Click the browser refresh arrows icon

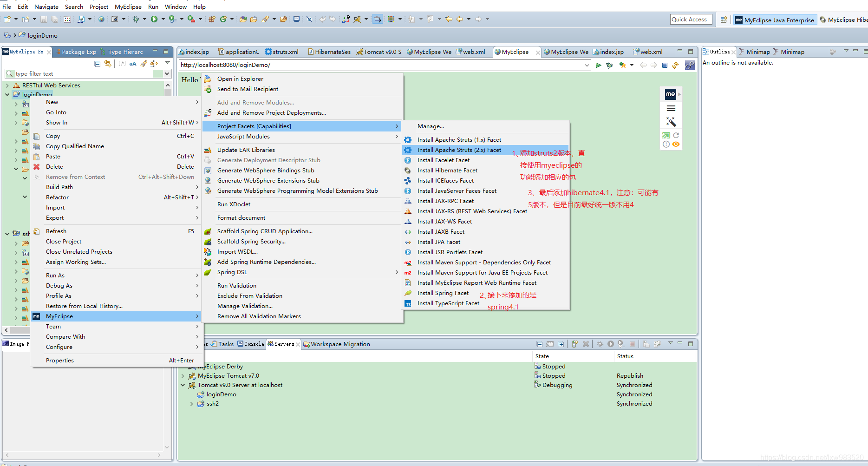click(675, 65)
